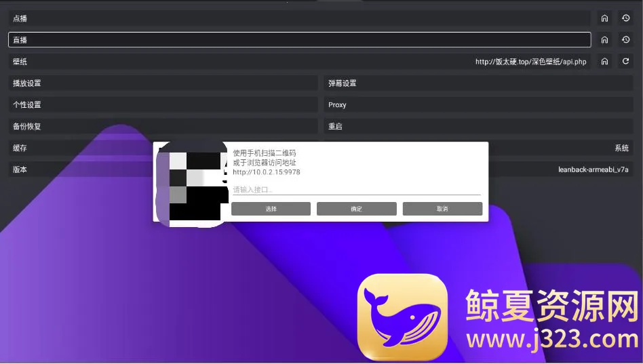Select the 版本 row

(x=81, y=169)
